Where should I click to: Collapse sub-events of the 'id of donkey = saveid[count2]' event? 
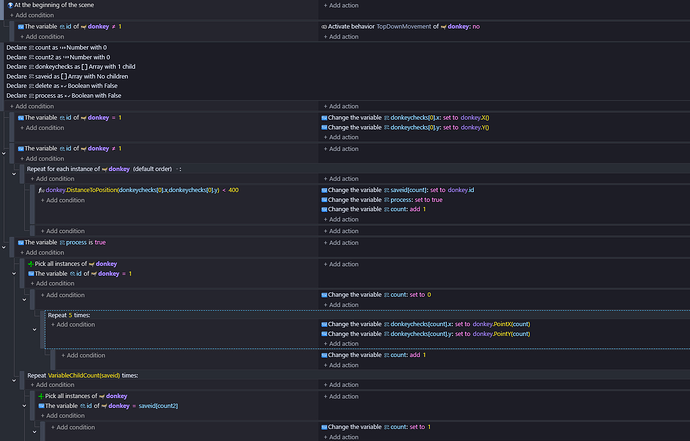click(24, 406)
